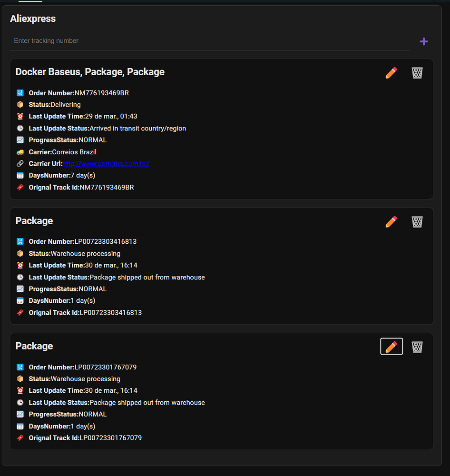Viewport: 450px width, 476px height.
Task: Click the clock icon beside Last Update Status
Action: [20, 128]
